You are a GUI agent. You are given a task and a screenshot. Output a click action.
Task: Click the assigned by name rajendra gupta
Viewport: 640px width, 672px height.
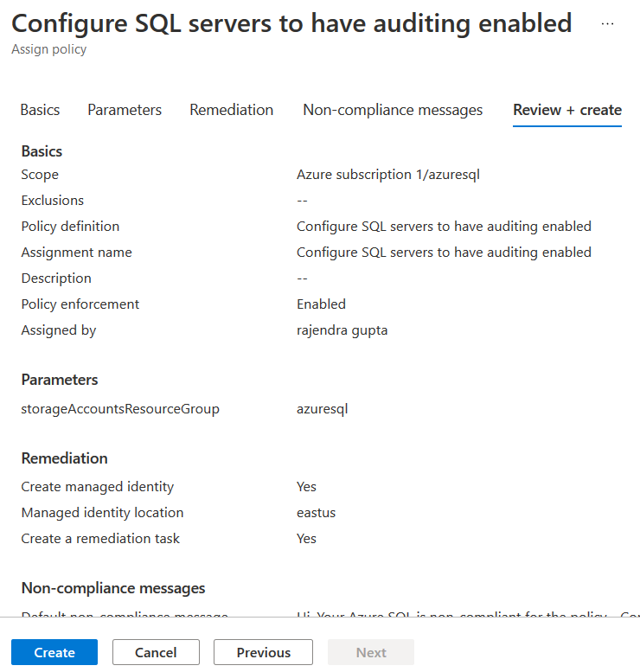click(342, 330)
